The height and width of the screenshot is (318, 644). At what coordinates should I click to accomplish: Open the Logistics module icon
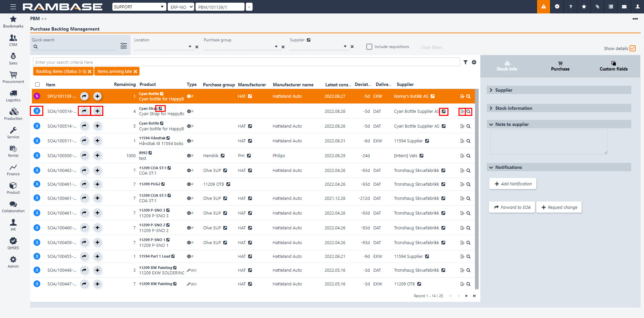pyautogui.click(x=13, y=96)
